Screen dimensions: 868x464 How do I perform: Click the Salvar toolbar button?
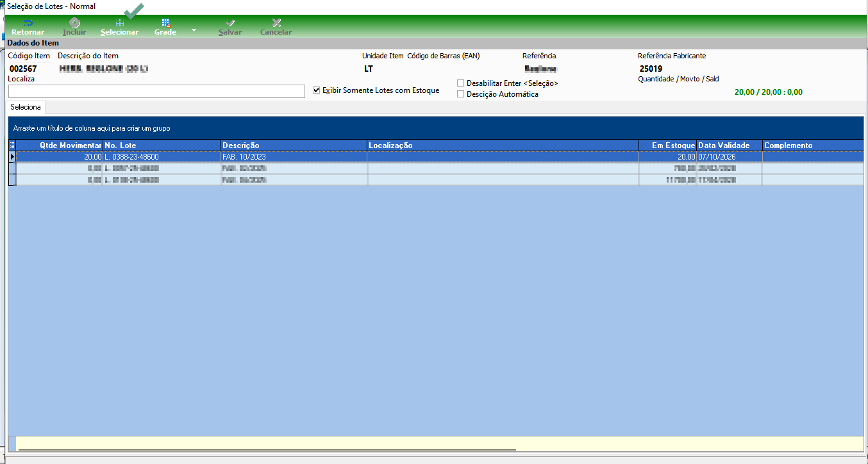tap(230, 27)
